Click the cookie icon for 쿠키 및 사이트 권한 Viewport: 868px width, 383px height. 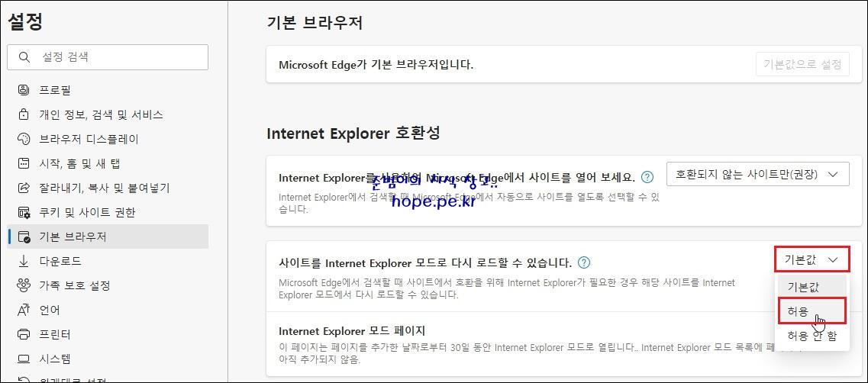click(24, 212)
